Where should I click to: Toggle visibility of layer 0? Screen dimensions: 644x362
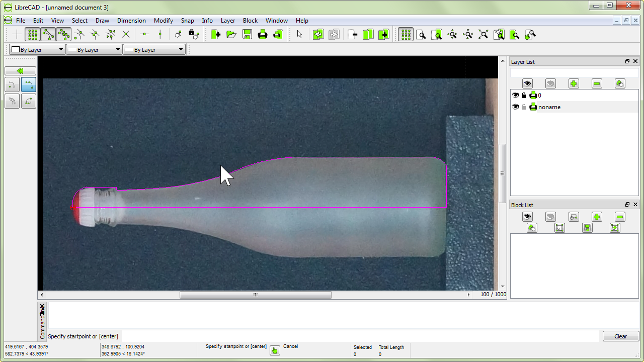pyautogui.click(x=515, y=95)
